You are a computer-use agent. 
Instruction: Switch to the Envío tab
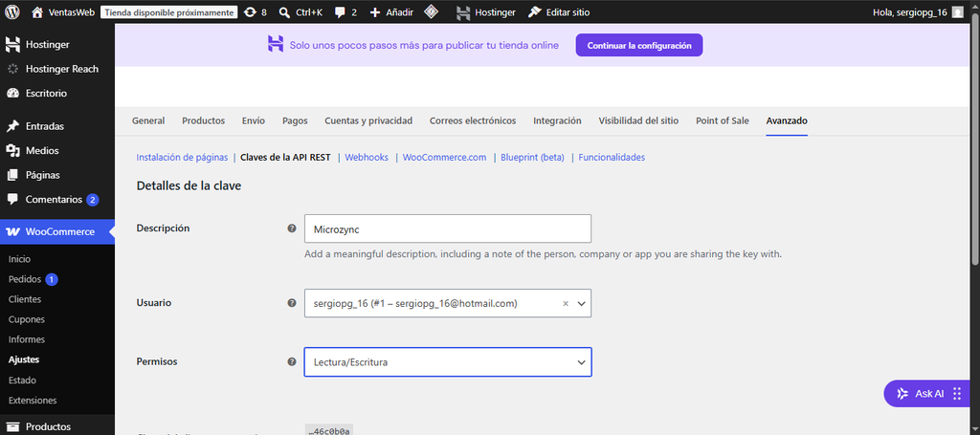253,120
